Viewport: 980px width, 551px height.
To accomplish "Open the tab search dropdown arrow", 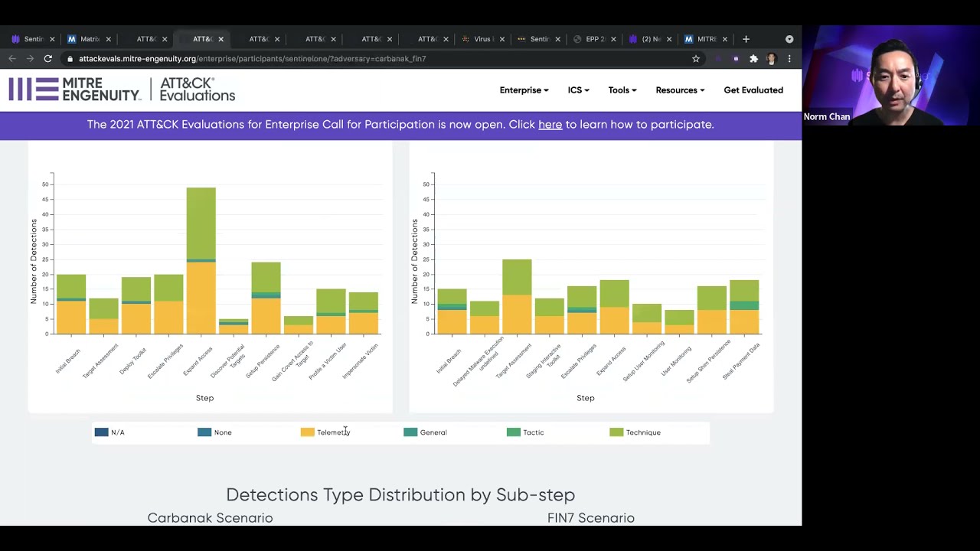I will click(x=789, y=39).
